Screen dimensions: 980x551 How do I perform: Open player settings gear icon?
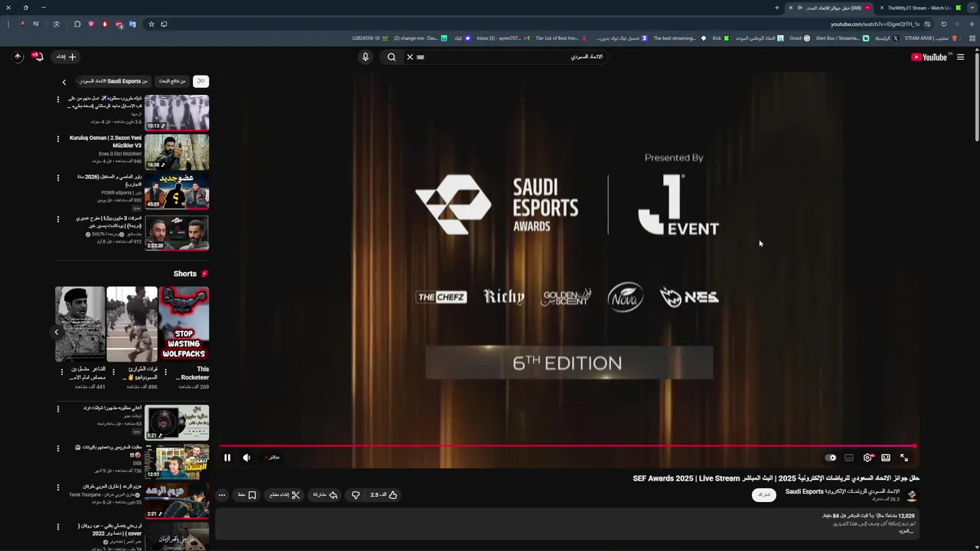(867, 458)
